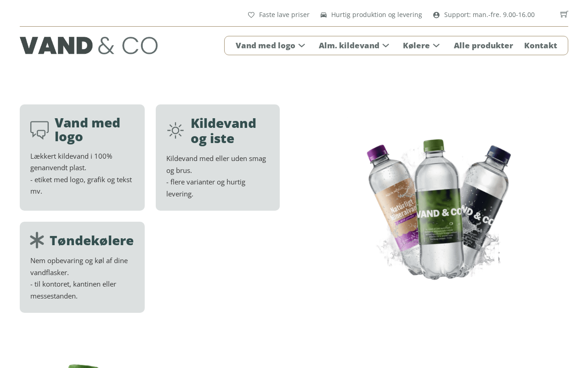This screenshot has height=368, width=588.
Task: Click the speech bubble icon in Vand med logo card
Action: (40, 130)
